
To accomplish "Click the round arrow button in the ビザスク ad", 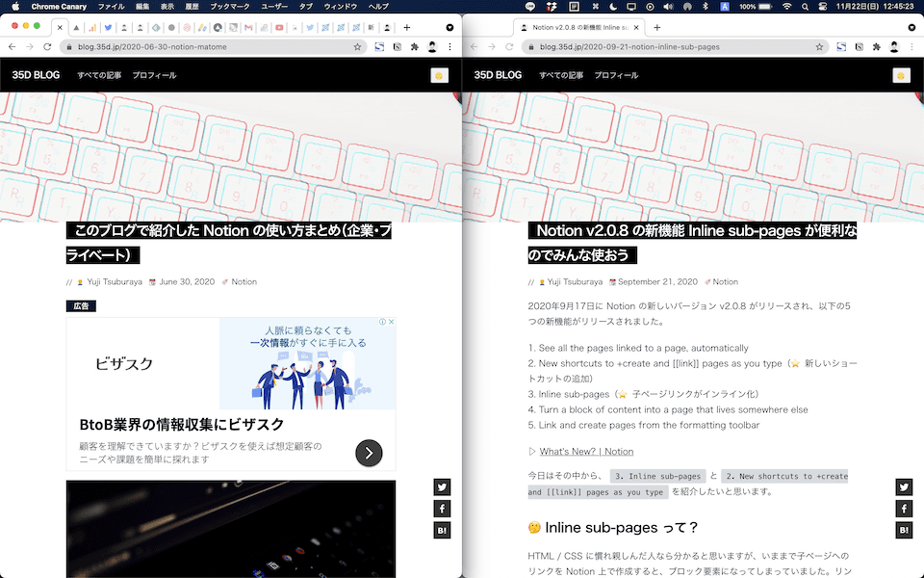I will 369,453.
